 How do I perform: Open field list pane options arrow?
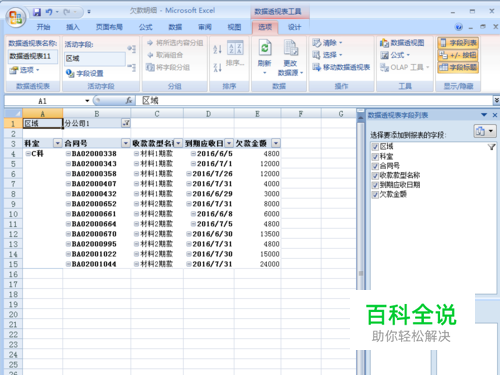tap(484, 115)
